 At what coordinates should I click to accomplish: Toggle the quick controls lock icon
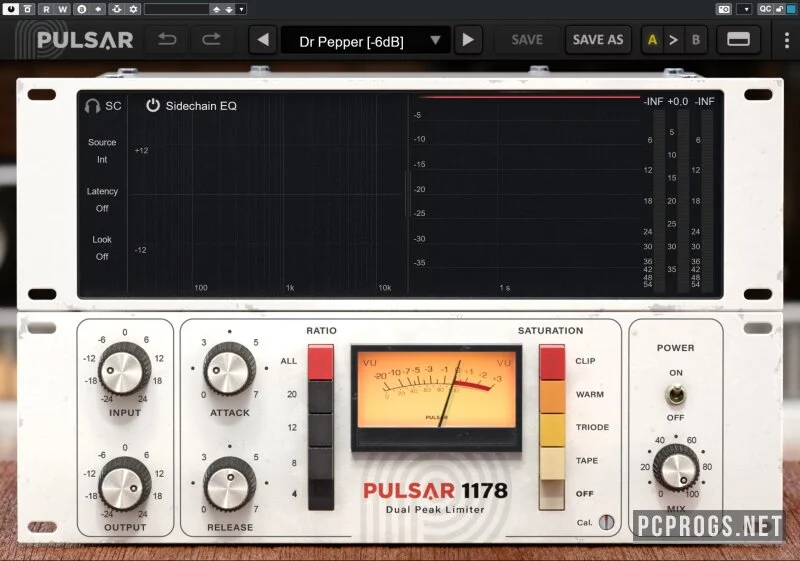coord(779,9)
